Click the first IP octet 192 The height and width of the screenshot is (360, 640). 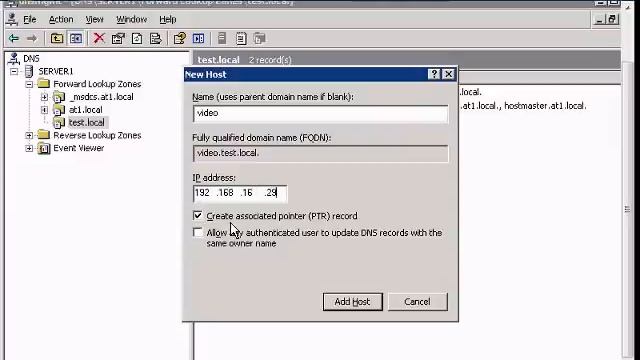[202, 193]
